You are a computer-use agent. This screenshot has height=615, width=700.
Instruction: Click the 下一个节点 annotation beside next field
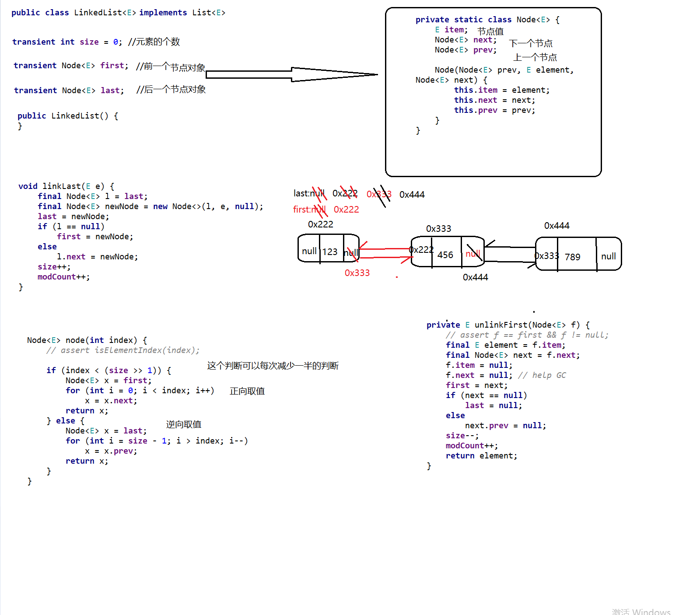(x=531, y=43)
